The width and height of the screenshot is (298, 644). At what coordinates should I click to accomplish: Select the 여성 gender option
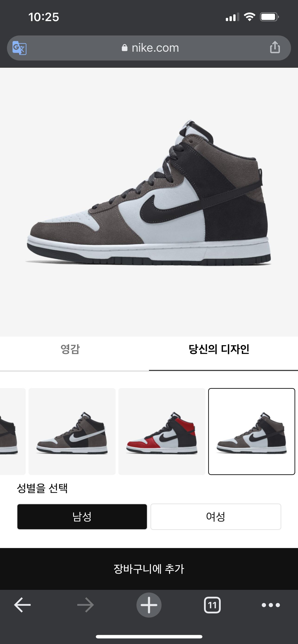216,516
